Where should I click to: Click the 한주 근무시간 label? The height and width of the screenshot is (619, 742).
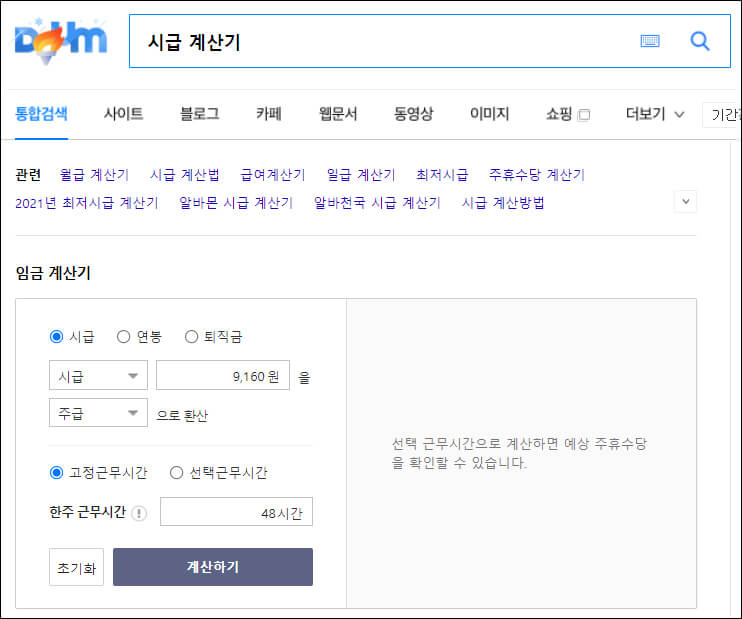[88, 512]
